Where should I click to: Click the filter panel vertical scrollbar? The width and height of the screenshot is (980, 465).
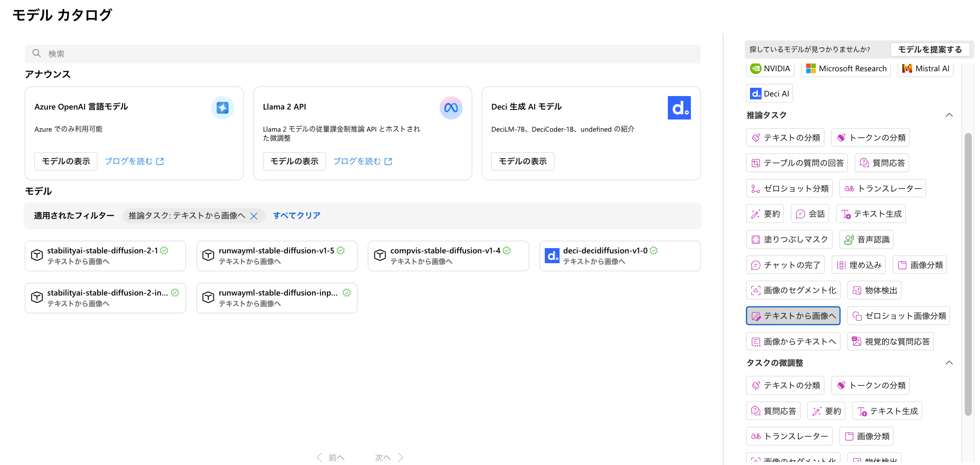click(x=968, y=274)
